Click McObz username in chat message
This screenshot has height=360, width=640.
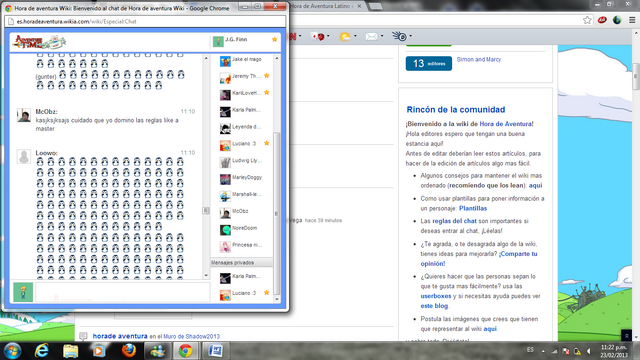point(46,111)
